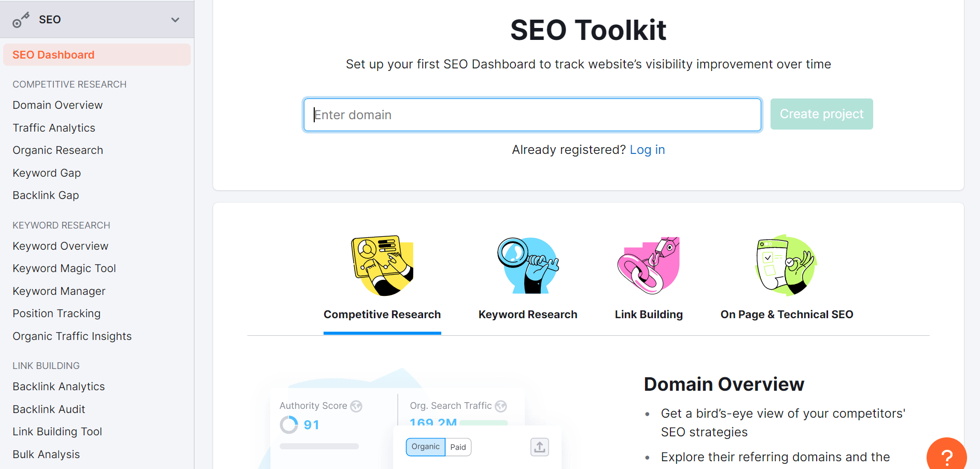Open Keyword Magic Tool in sidebar

click(64, 268)
